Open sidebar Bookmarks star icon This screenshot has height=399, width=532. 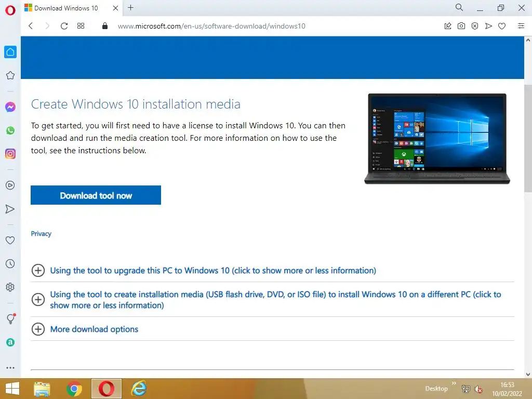pyautogui.click(x=10, y=75)
